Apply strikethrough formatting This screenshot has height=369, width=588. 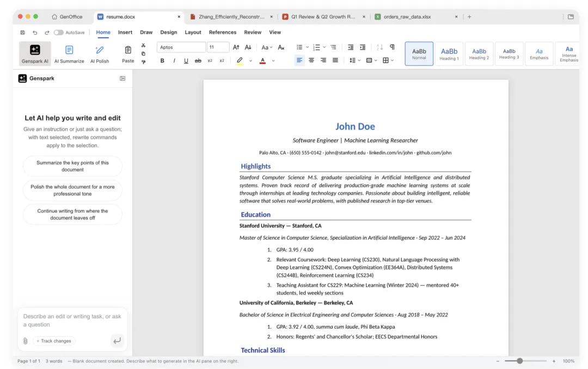[x=198, y=61]
